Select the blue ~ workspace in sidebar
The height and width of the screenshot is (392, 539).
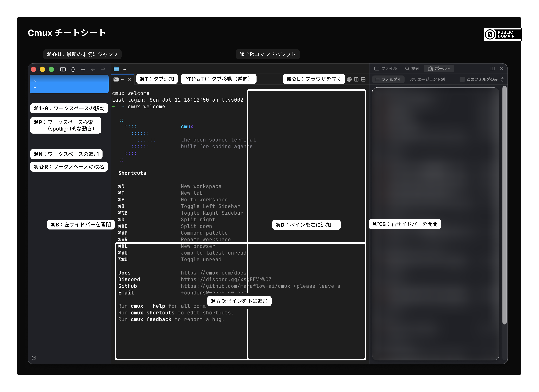pyautogui.click(x=69, y=84)
